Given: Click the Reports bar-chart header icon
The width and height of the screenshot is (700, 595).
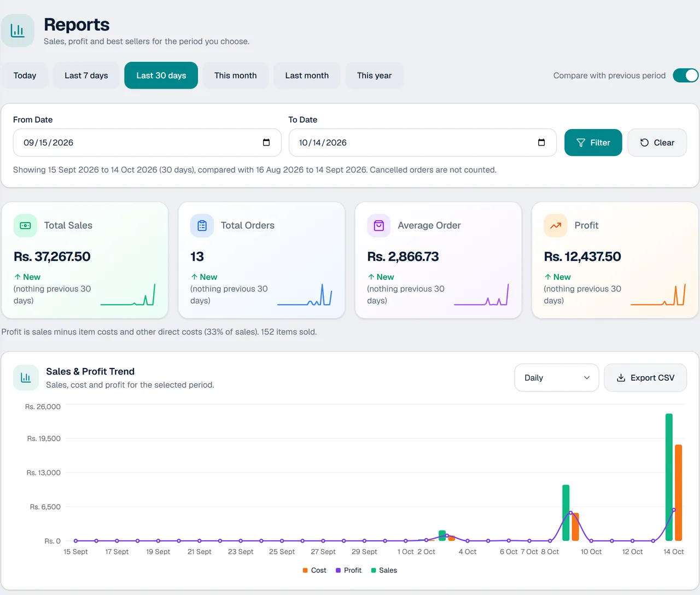Looking at the screenshot, I should 17,31.
